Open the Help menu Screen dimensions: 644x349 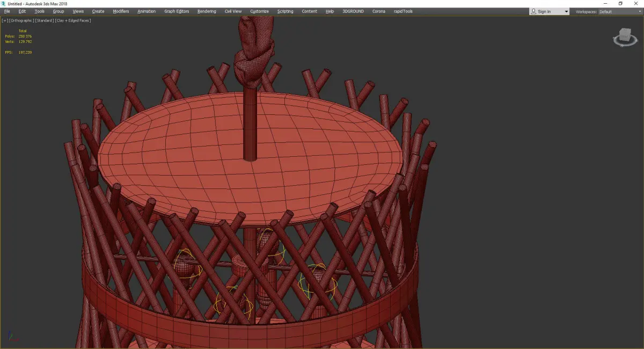pos(330,11)
